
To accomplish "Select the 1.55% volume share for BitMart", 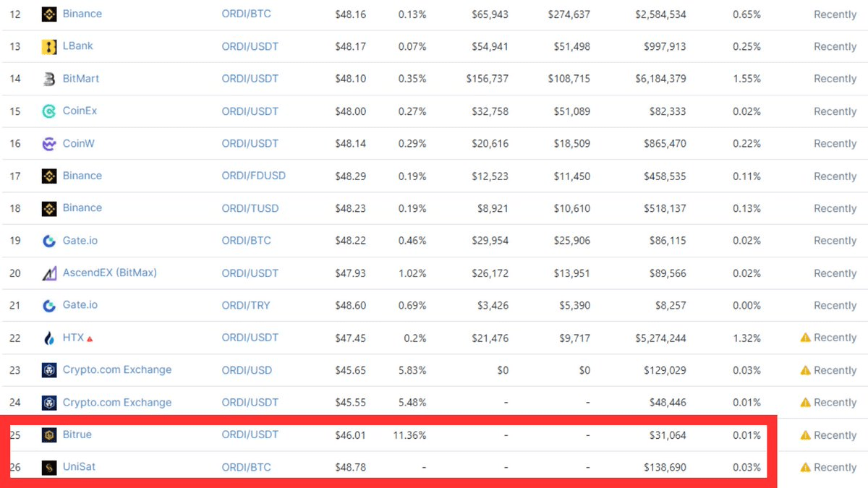I will [746, 79].
